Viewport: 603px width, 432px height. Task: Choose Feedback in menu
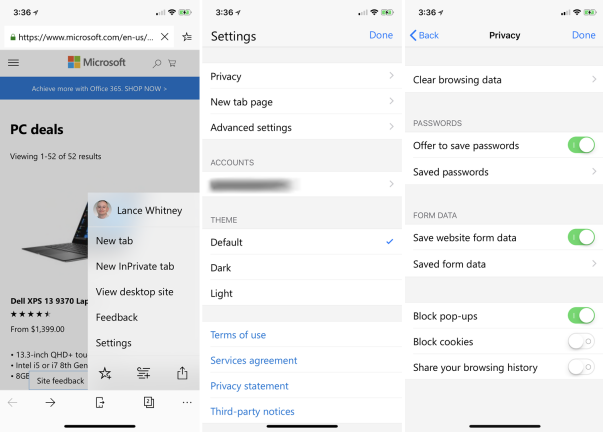click(144, 317)
